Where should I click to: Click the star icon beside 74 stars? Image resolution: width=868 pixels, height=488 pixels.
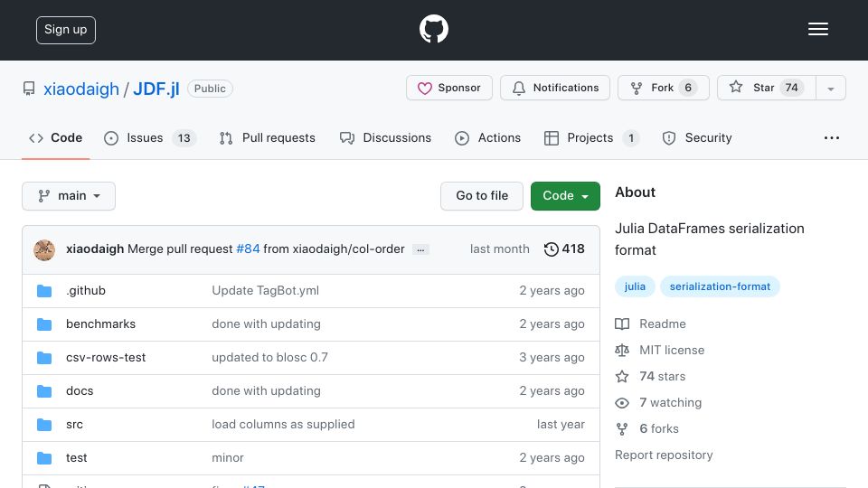622,377
